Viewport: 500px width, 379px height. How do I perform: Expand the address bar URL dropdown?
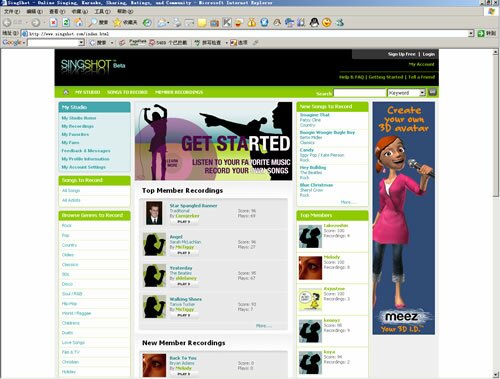coord(471,33)
